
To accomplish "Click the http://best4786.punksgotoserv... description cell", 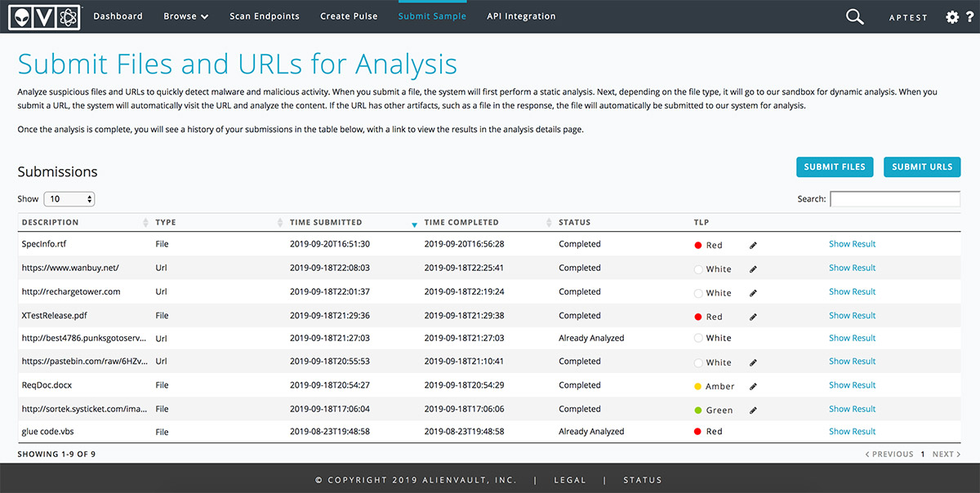I will click(x=83, y=338).
